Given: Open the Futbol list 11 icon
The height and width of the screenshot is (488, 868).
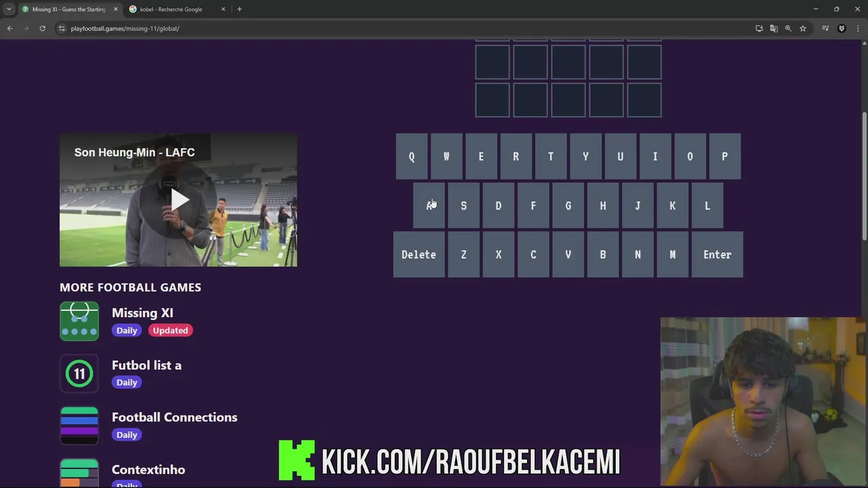Looking at the screenshot, I should [79, 373].
